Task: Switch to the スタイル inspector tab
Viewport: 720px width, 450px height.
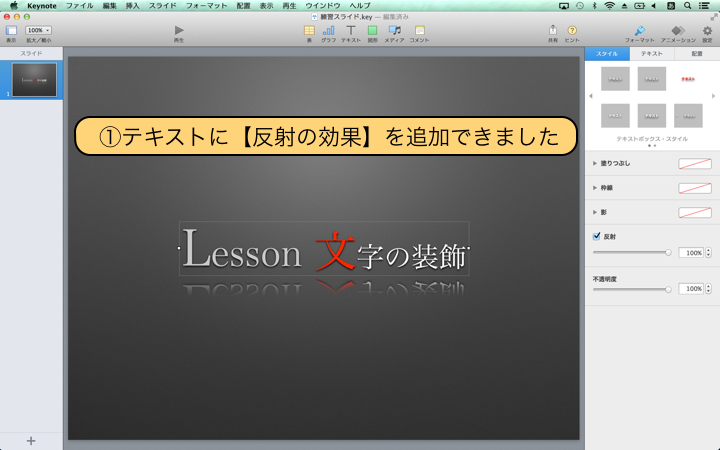Action: tap(607, 54)
